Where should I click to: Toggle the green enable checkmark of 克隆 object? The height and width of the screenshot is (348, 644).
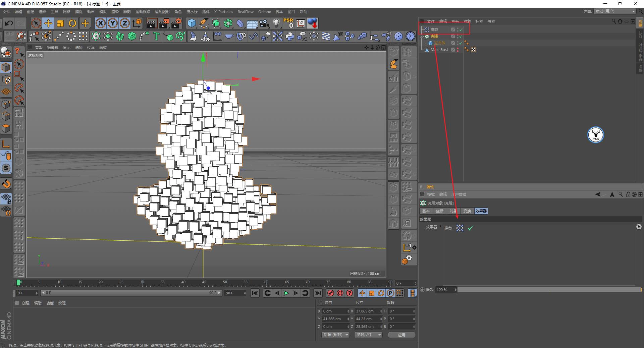[x=461, y=36]
